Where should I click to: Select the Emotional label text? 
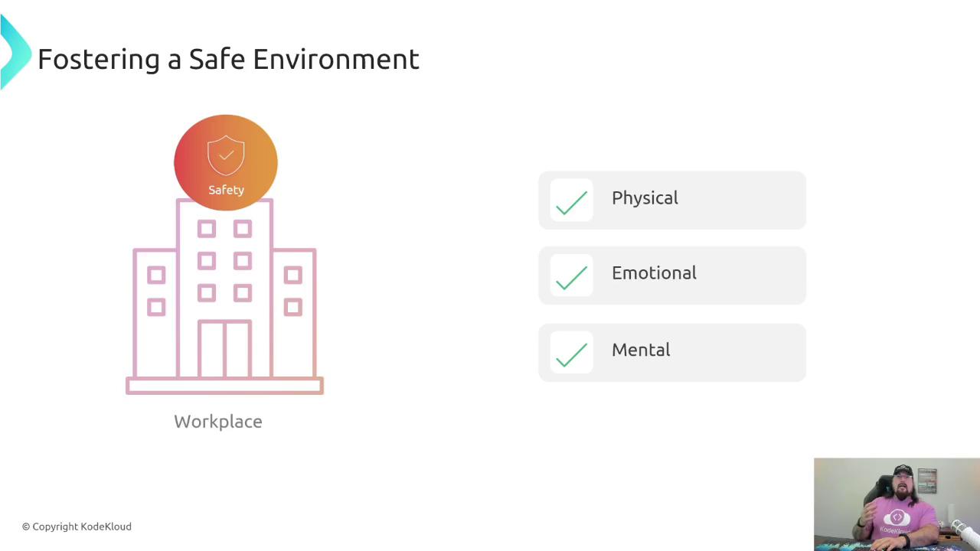pos(654,273)
